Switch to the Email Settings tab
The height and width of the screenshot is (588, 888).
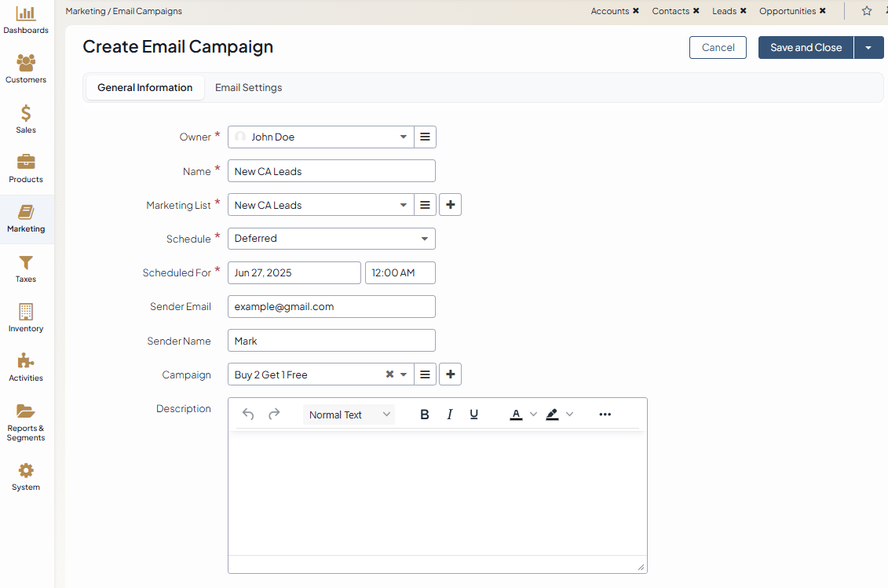(x=248, y=88)
